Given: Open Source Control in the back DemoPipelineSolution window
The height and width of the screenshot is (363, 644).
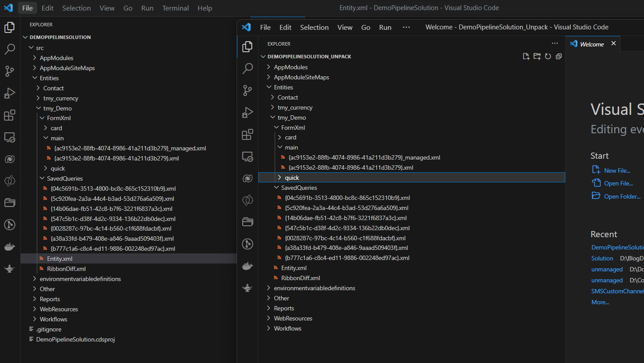Looking at the screenshot, I should coord(10,71).
